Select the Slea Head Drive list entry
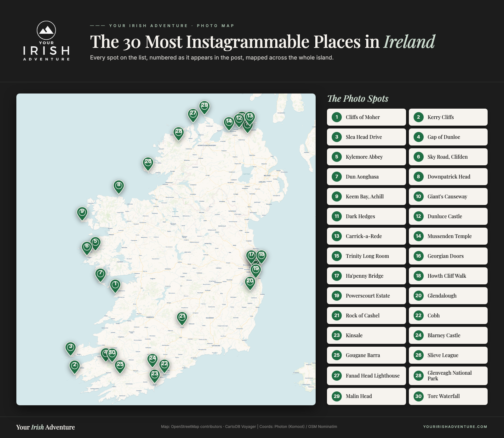The width and height of the screenshot is (504, 438). (x=366, y=137)
